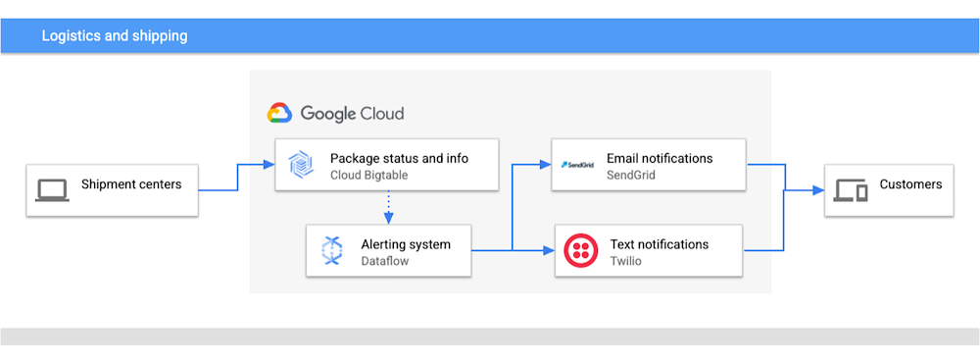Select the Dataflow icon in Alerting system
Screen dimensions: 980x363
332,251
